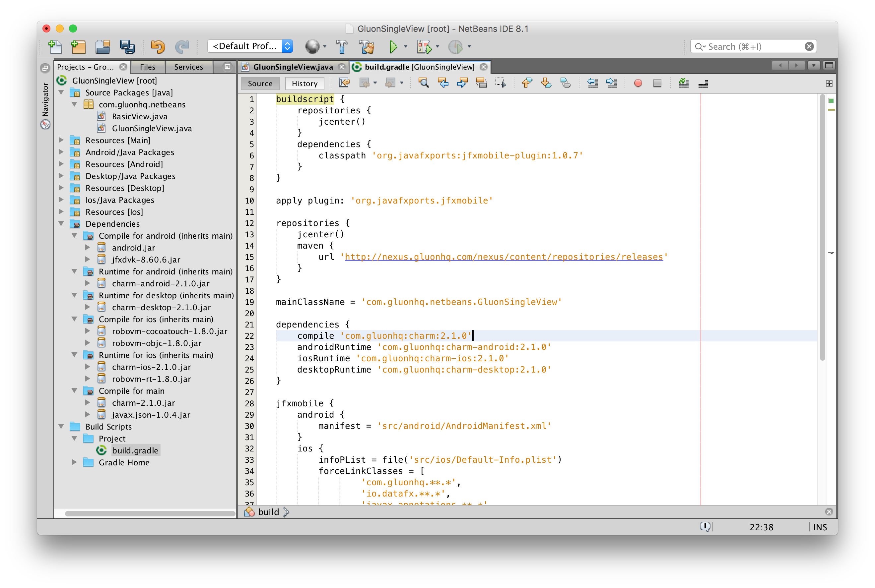Collapse the Dependencies node

(x=61, y=223)
